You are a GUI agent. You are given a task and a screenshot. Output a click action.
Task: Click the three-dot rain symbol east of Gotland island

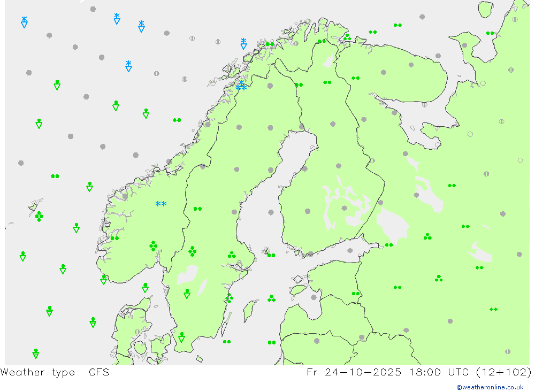[x=272, y=298]
